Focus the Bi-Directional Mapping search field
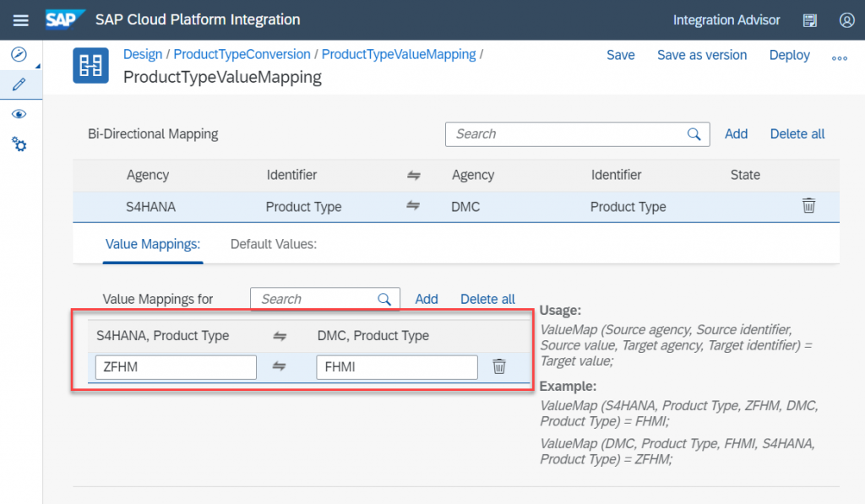Screen dimensions: 865x504 577,134
